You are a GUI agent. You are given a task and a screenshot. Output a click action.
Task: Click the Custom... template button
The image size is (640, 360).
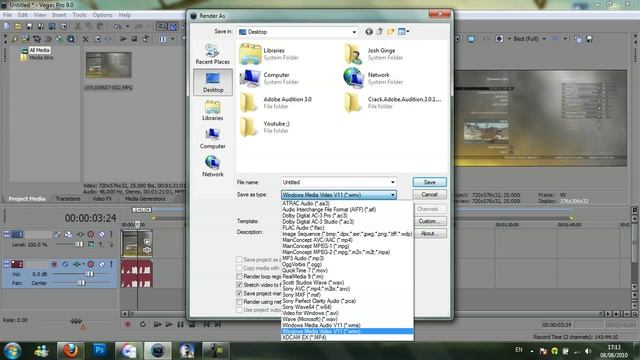point(430,221)
